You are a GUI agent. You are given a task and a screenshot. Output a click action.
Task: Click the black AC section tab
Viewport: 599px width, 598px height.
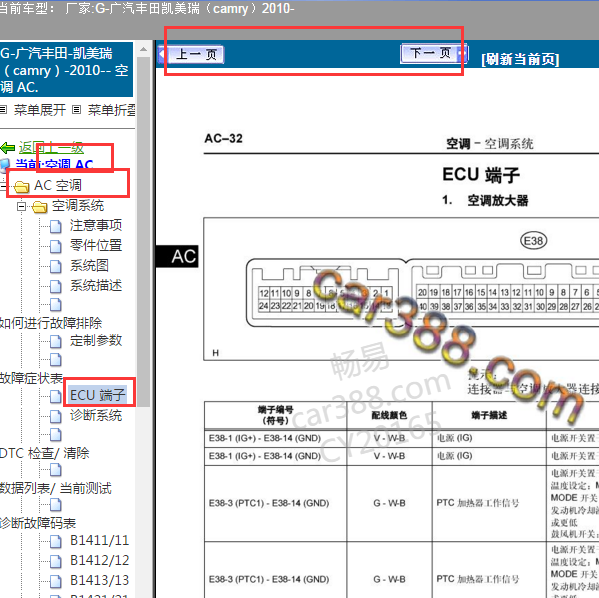pos(177,256)
